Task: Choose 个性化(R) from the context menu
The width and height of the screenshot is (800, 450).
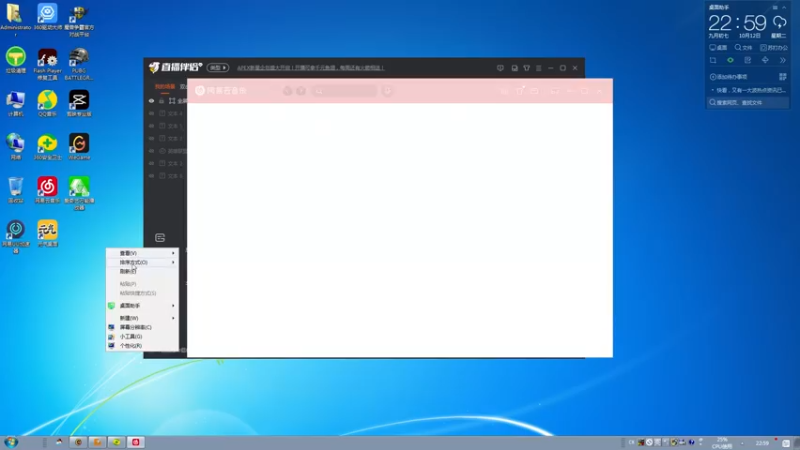Action: pos(142,346)
